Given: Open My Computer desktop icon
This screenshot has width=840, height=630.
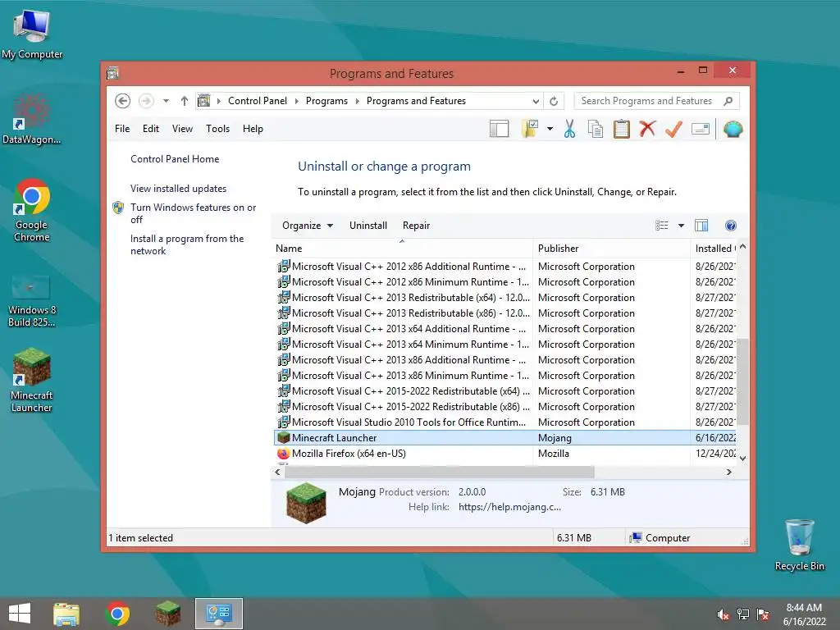Looking at the screenshot, I should pyautogui.click(x=32, y=33).
